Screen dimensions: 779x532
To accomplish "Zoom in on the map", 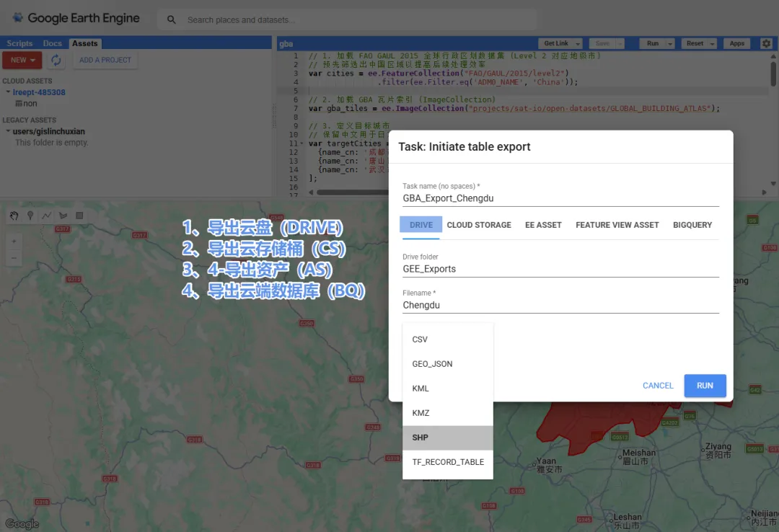I will coord(14,241).
